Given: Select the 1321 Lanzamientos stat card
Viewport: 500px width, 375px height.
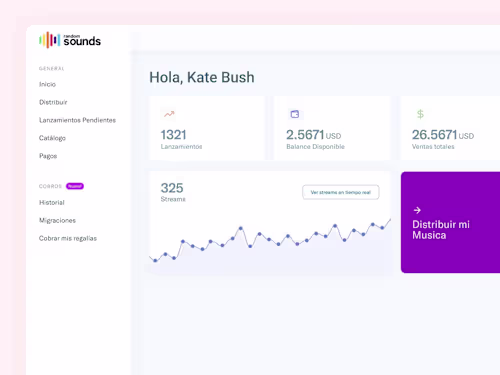Looking at the screenshot, I should tap(207, 128).
